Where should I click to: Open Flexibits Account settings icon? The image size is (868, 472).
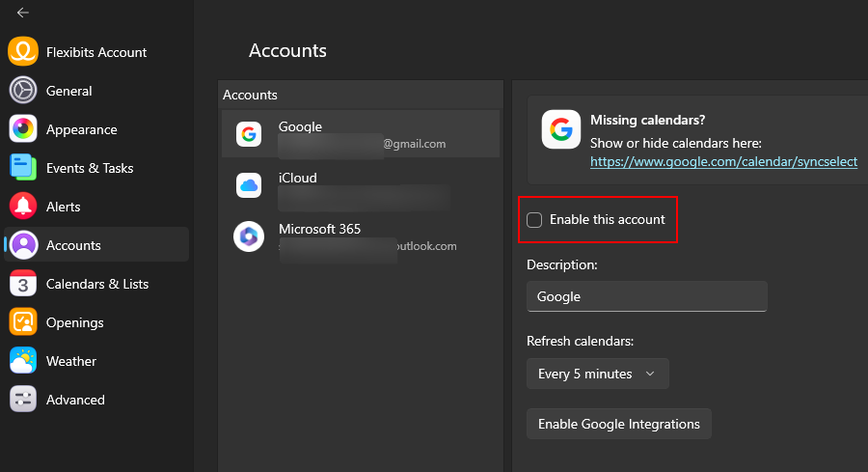pyautogui.click(x=23, y=52)
